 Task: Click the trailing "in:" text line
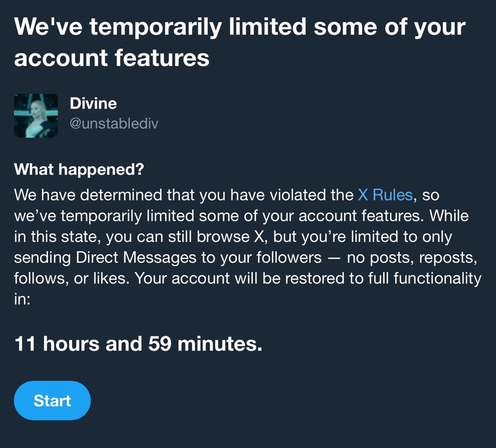click(22, 299)
